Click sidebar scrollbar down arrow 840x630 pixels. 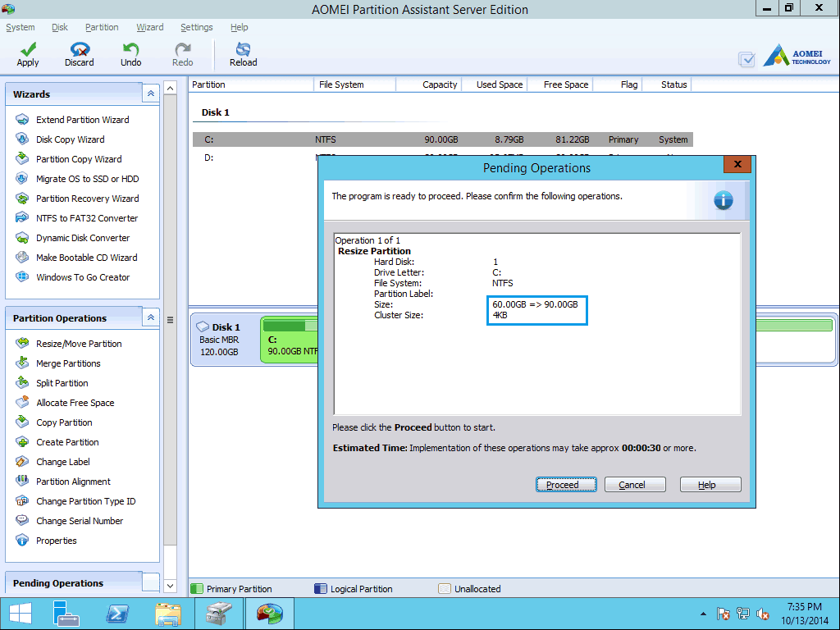click(x=171, y=586)
